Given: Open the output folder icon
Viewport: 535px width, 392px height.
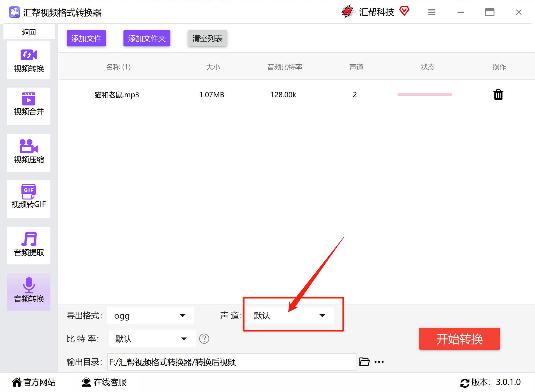Looking at the screenshot, I should (364, 362).
